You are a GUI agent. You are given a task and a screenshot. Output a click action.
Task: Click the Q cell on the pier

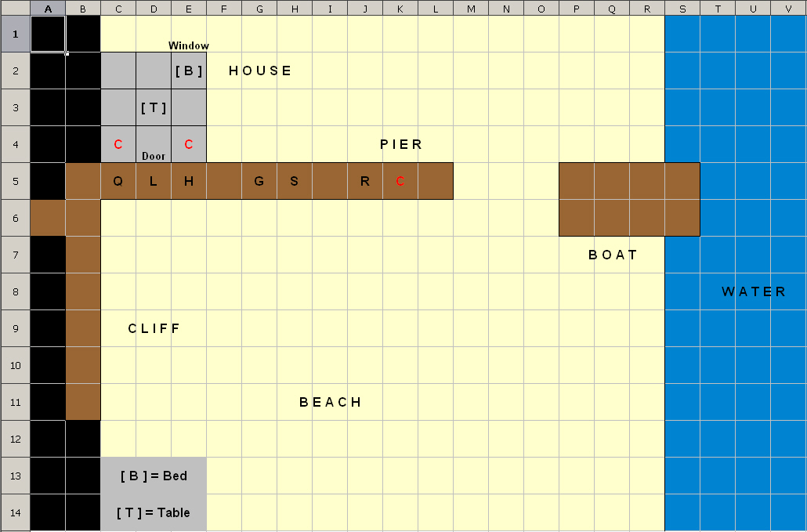tap(118, 181)
